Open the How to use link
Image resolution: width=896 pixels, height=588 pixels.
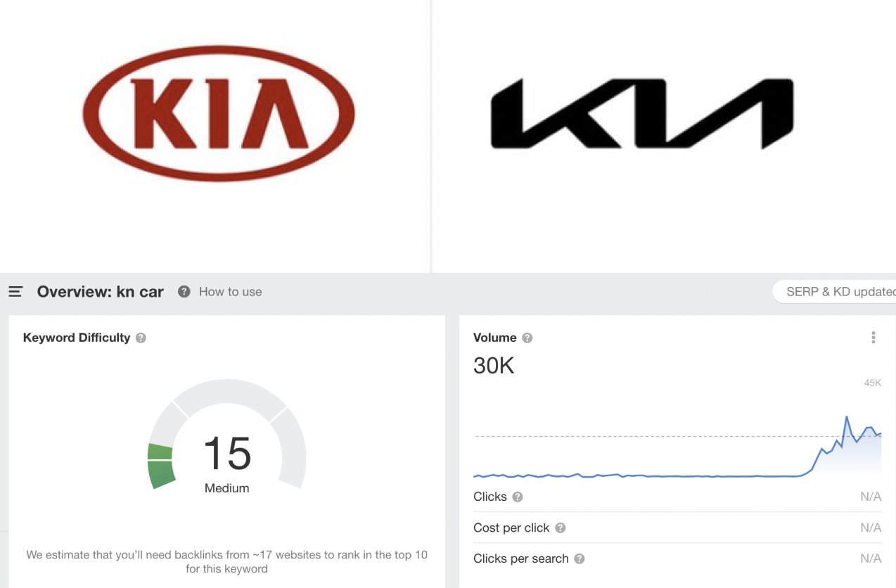230,292
